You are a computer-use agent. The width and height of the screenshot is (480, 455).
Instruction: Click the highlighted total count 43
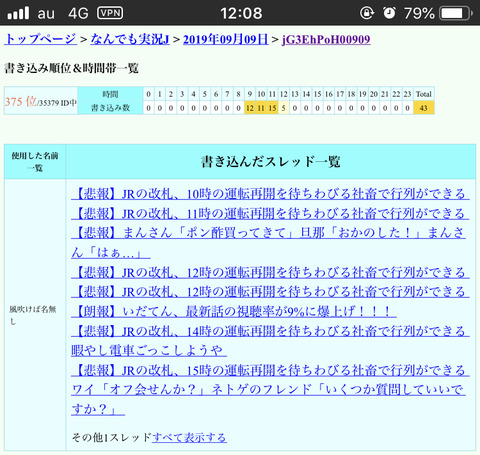(x=424, y=108)
